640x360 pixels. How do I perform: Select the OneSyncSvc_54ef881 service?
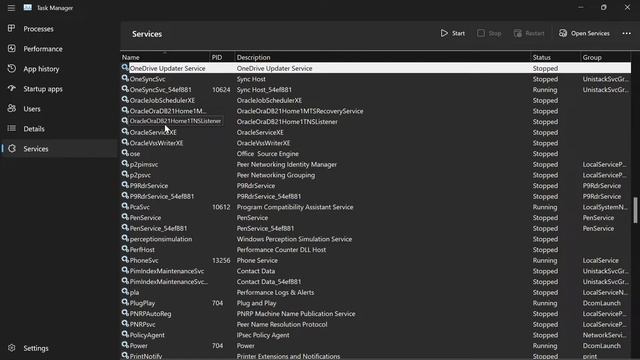tap(376, 89)
